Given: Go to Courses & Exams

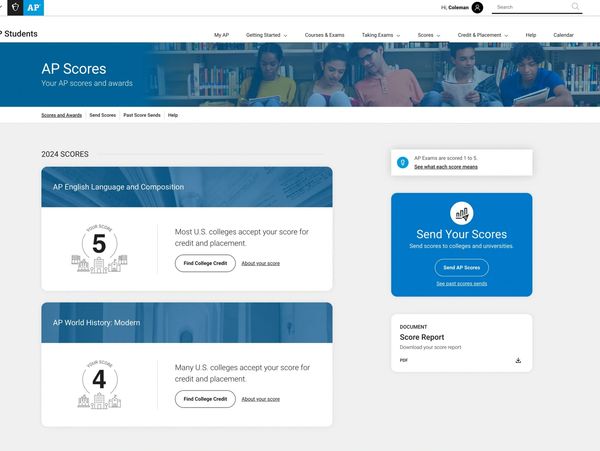Looking at the screenshot, I should (324, 35).
